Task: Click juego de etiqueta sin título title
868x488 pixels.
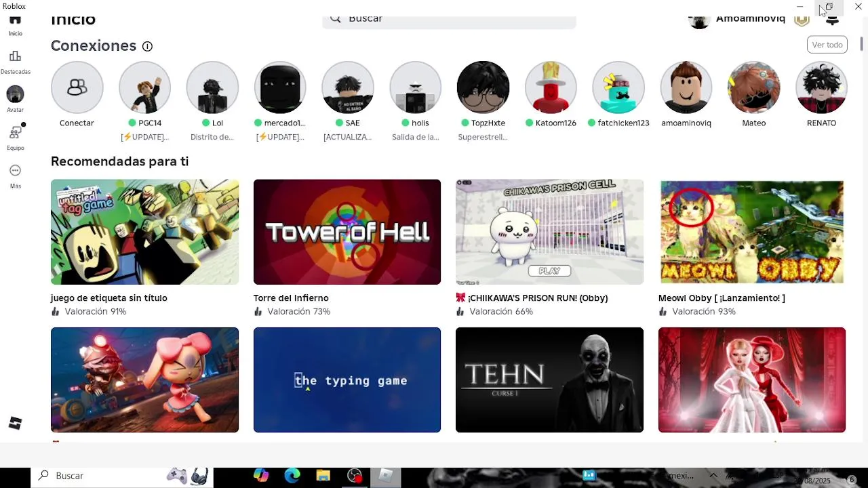Action: (x=108, y=298)
